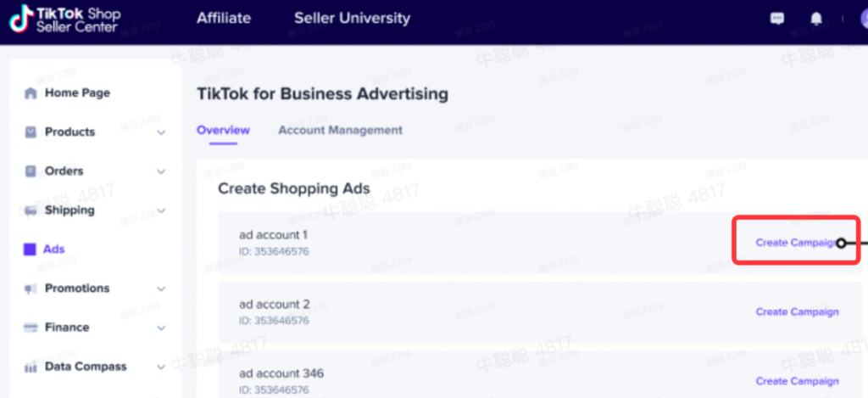Click the Promotions megaphone icon
868x398 pixels.
tap(31, 289)
